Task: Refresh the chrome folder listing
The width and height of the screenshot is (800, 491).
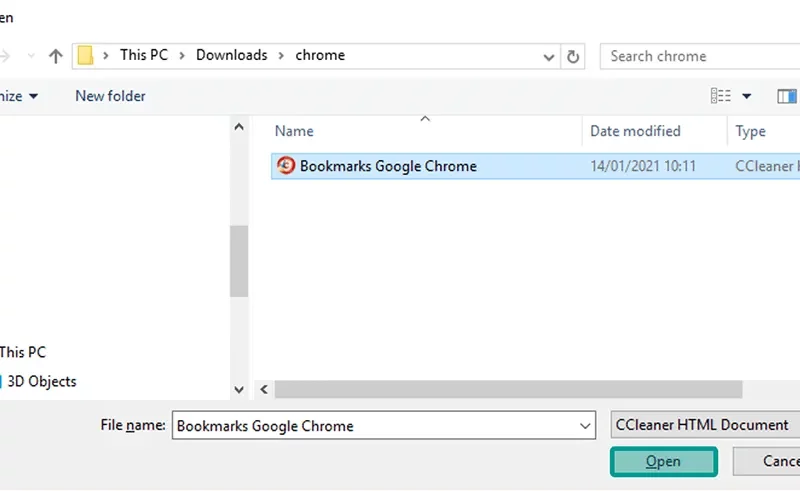Action: point(572,56)
